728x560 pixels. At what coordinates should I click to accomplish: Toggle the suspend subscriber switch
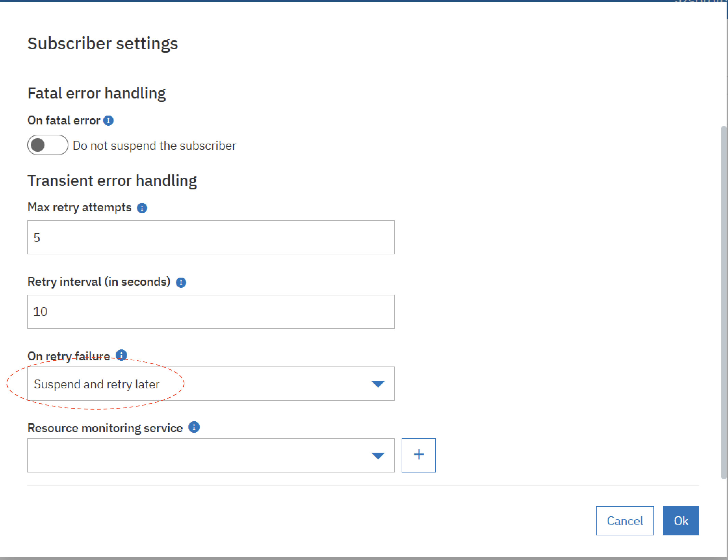48,145
